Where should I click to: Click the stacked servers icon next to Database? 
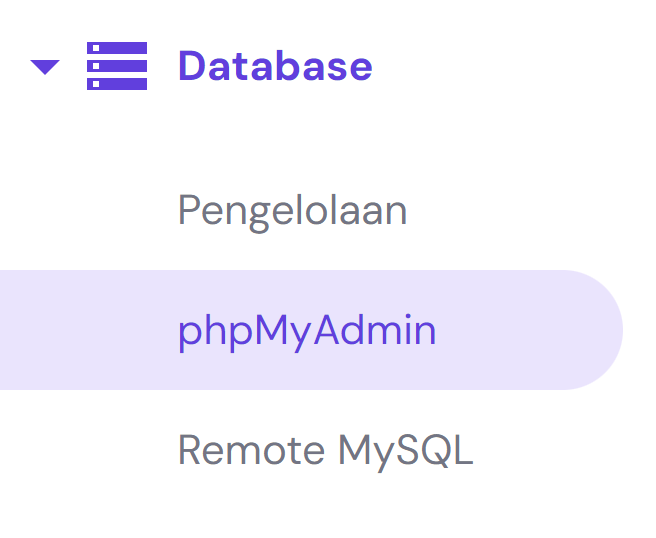click(x=117, y=66)
